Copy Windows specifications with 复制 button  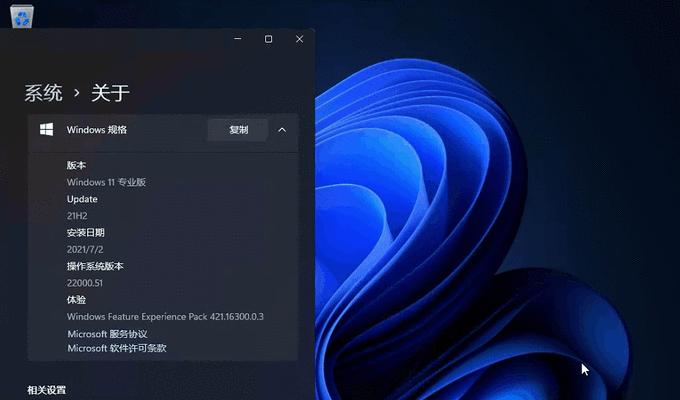click(x=238, y=130)
